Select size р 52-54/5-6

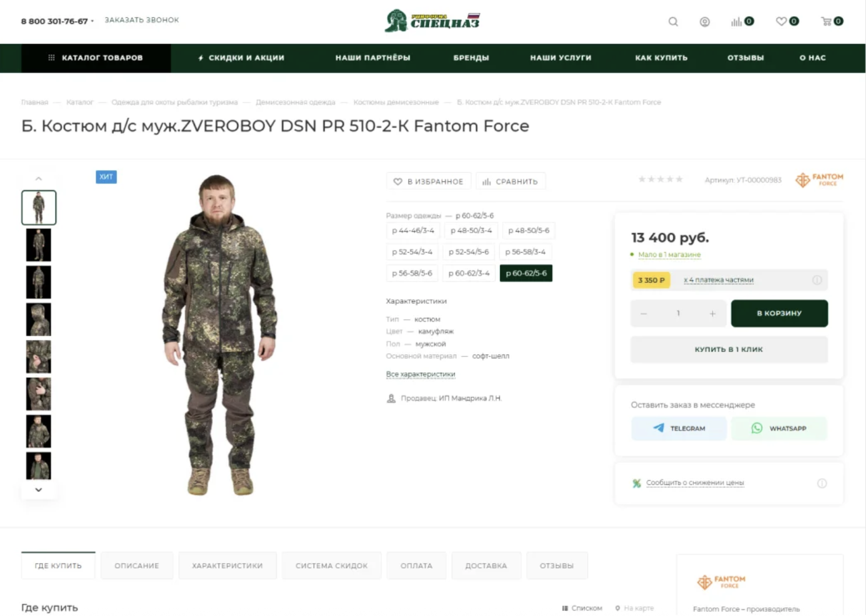coord(469,251)
